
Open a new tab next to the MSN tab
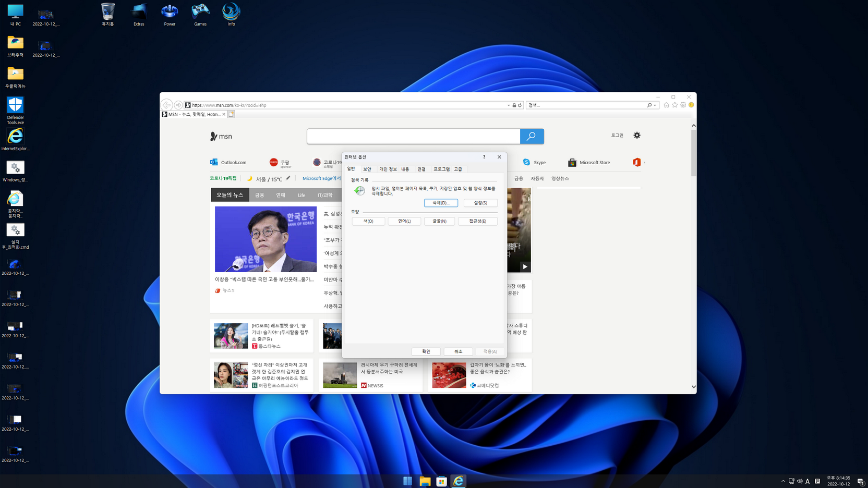coord(231,114)
